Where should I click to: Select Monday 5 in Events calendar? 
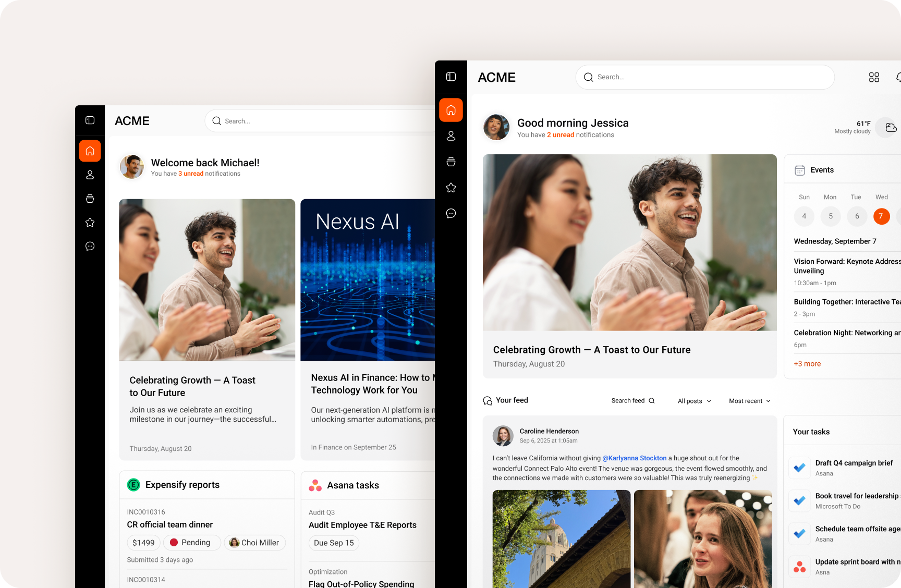click(x=831, y=216)
